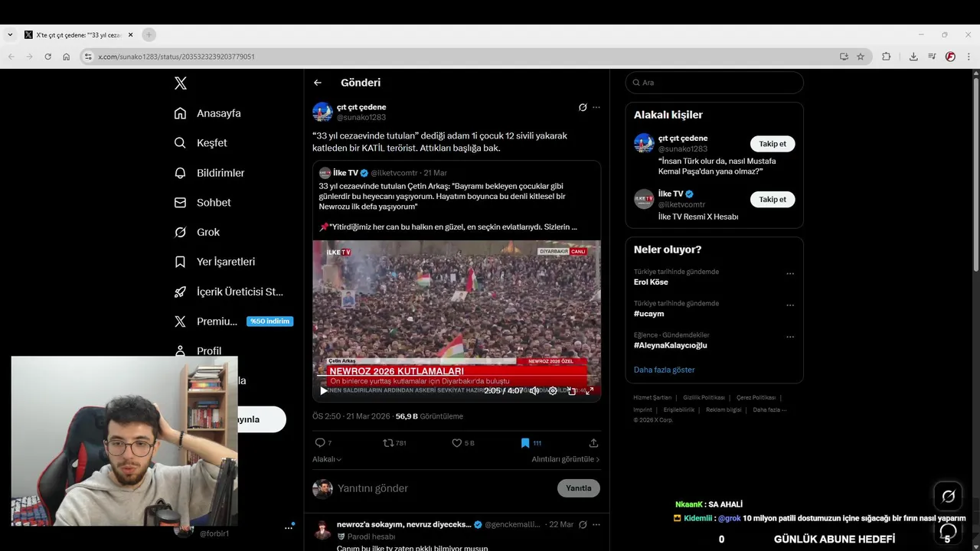Play the embedded video
The image size is (980, 551).
[323, 390]
